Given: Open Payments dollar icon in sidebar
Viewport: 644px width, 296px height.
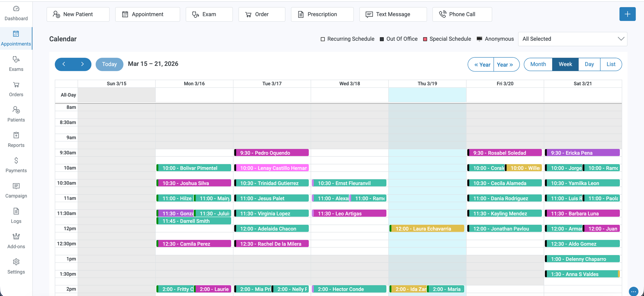Looking at the screenshot, I should click(16, 161).
